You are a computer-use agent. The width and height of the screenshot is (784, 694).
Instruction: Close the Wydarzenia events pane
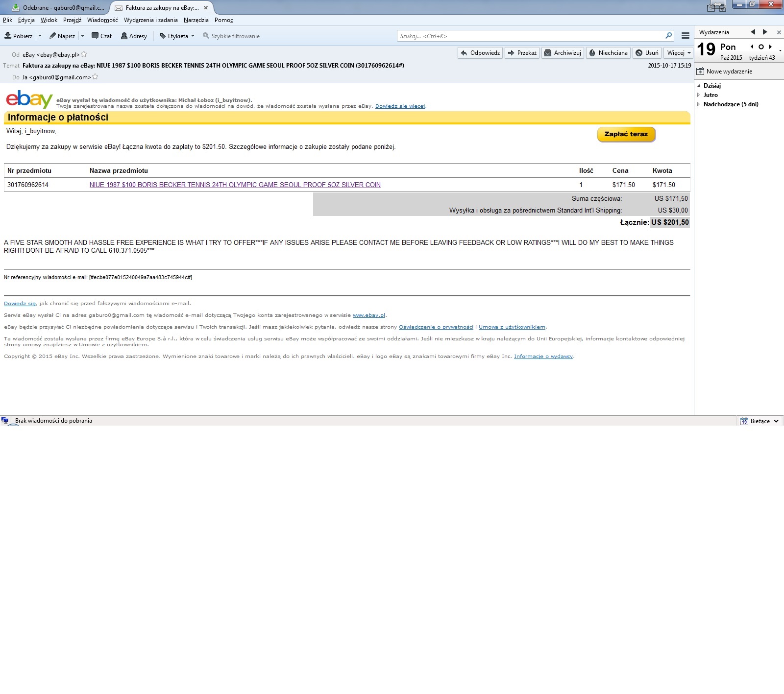779,32
